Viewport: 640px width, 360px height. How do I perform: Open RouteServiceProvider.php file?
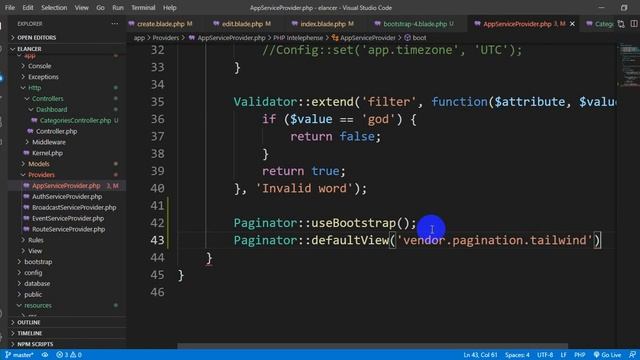(69, 229)
